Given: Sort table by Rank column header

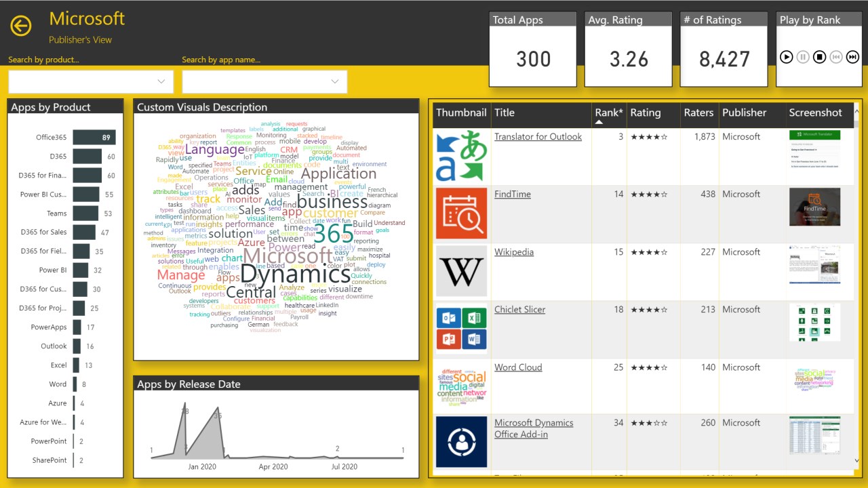Looking at the screenshot, I should [609, 113].
